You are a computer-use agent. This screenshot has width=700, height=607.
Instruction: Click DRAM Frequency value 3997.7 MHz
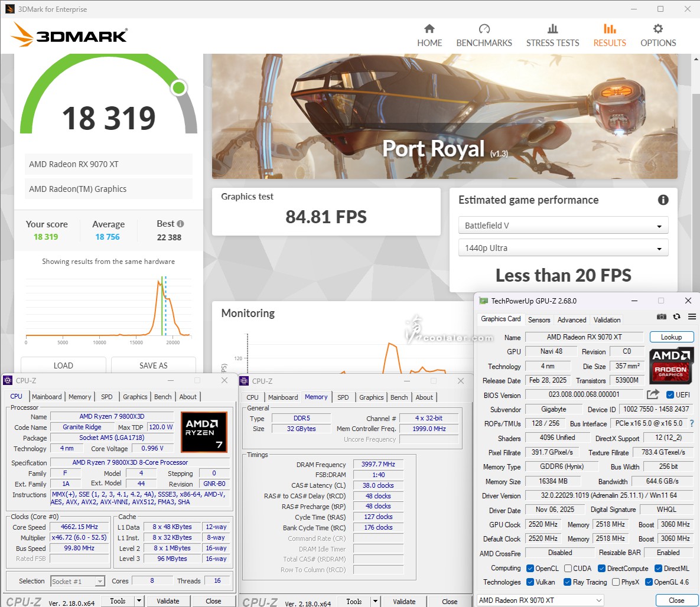click(378, 464)
